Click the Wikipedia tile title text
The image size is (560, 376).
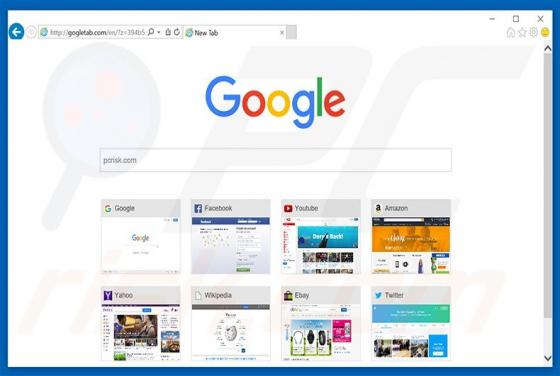[218, 295]
